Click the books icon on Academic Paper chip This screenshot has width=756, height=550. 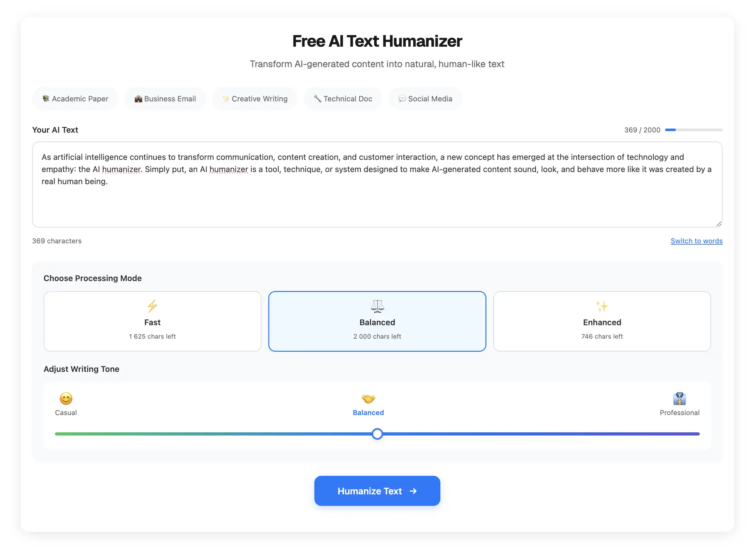(x=46, y=98)
